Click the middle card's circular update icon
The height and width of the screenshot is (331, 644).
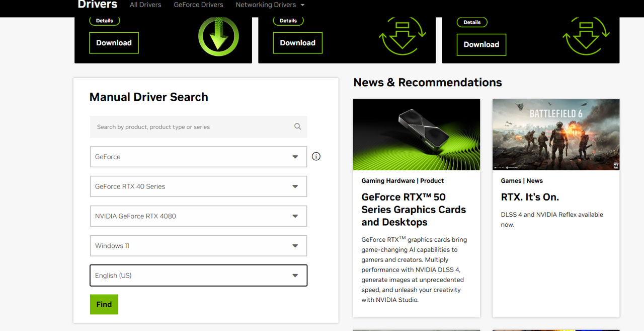tap(402, 36)
